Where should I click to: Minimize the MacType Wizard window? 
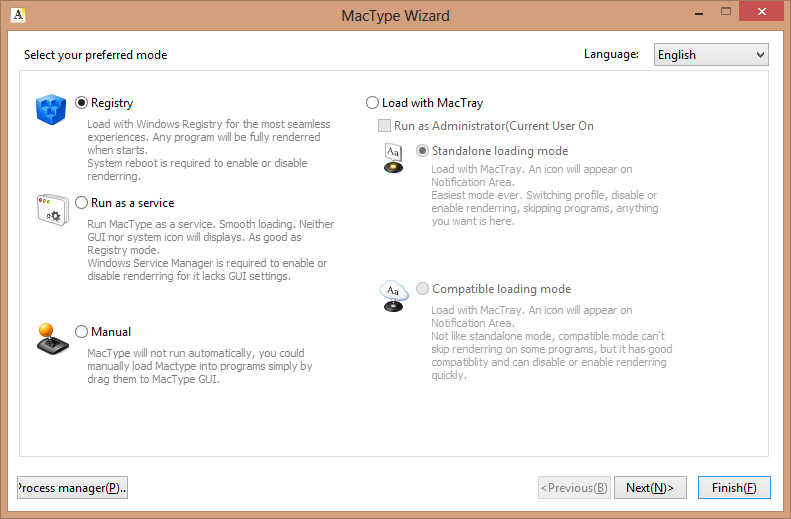tap(699, 12)
